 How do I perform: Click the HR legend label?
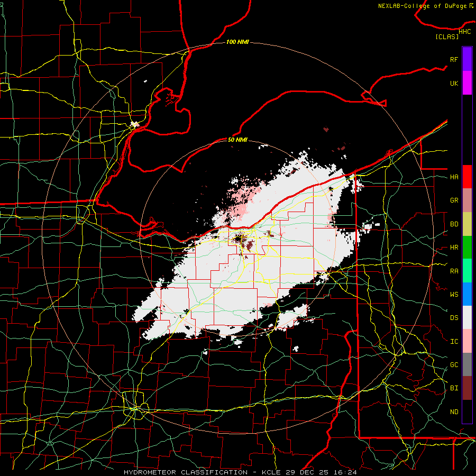(454, 248)
